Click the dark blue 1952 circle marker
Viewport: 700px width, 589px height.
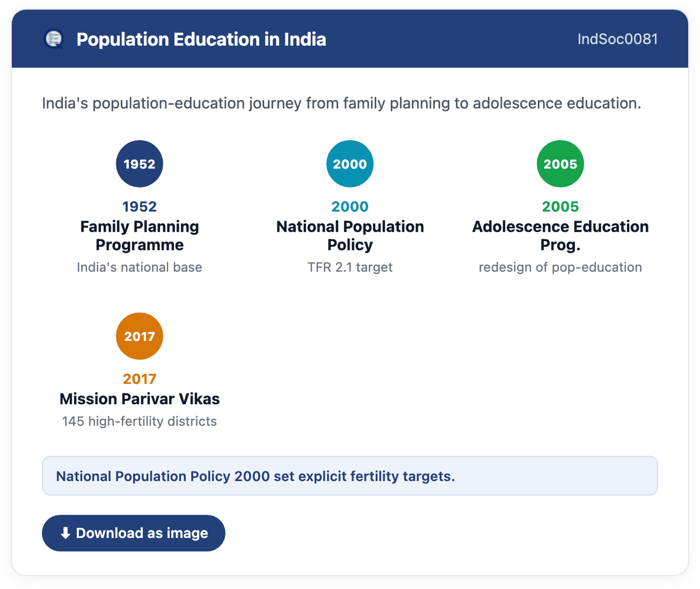(x=139, y=164)
